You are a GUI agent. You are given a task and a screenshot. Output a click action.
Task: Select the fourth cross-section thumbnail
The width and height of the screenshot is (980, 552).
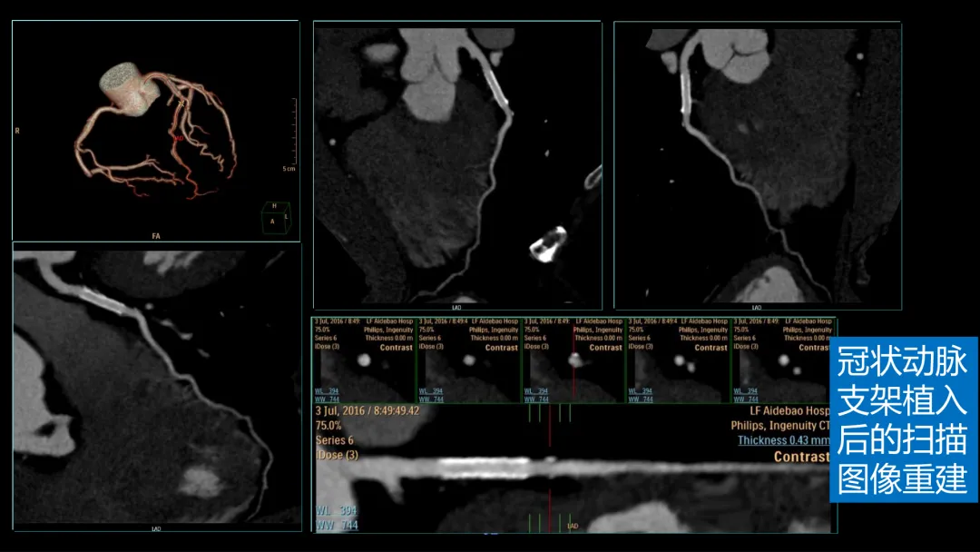679,360
